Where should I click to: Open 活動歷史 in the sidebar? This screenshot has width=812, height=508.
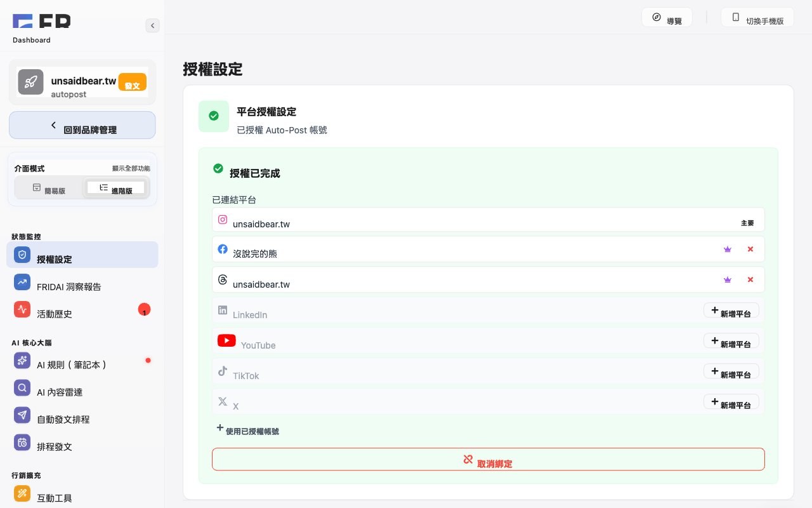82,309
